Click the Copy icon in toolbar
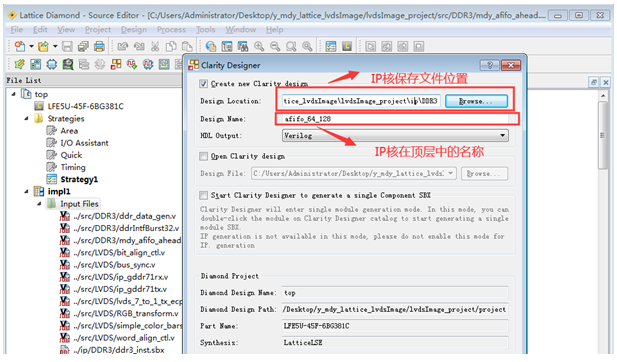This screenshot has height=362, width=617. pos(171,46)
